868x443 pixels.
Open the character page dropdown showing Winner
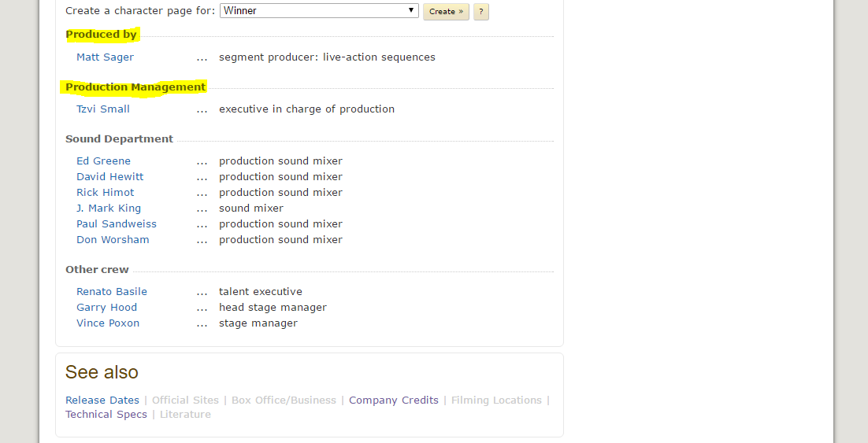pos(319,11)
